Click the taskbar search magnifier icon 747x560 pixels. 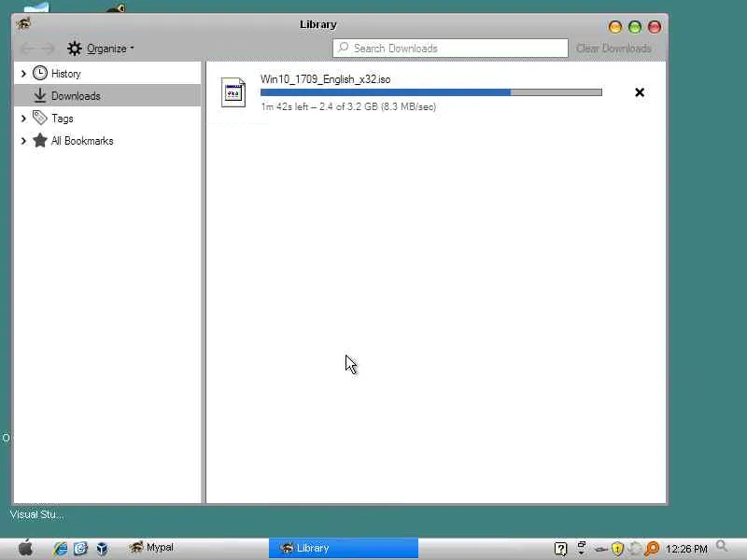tap(722, 546)
